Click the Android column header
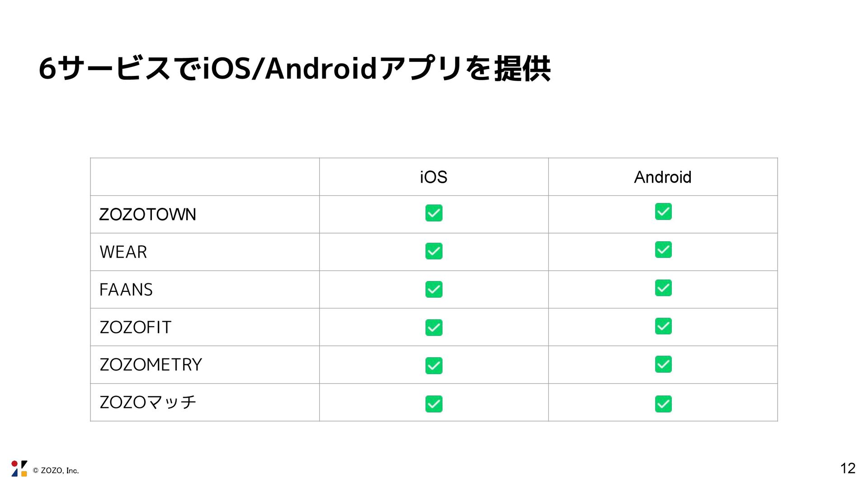This screenshot has height=488, width=868. 663,177
